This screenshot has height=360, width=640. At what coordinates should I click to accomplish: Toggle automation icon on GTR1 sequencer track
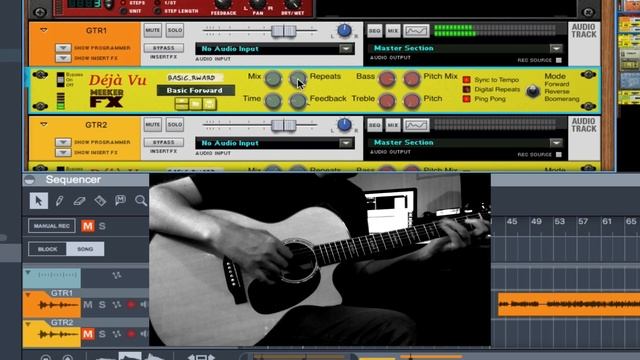click(117, 304)
